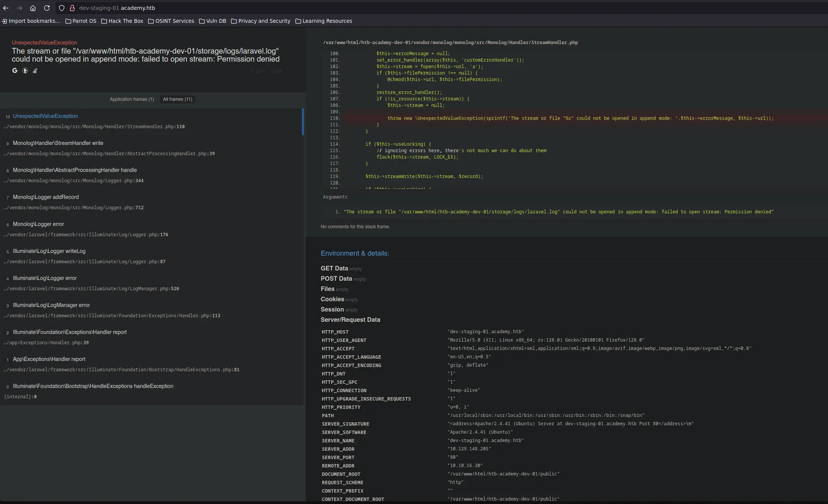
Task: Select frame 2 Foundation\Exceptions\Handler report
Action: [152, 337]
